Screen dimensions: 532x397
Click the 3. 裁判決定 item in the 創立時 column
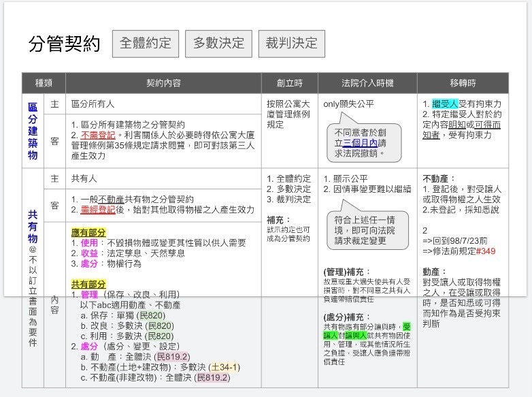pos(288,200)
